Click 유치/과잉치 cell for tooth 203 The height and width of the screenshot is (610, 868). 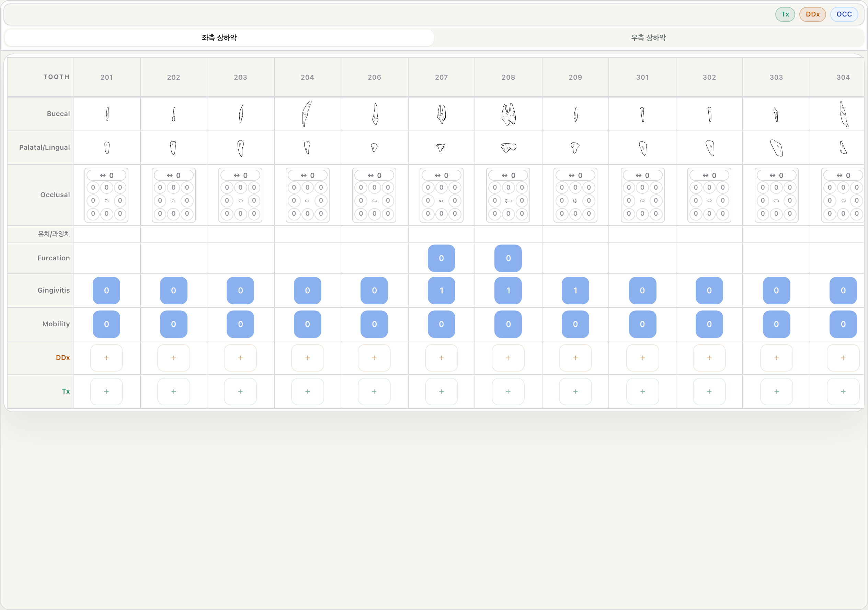240,235
